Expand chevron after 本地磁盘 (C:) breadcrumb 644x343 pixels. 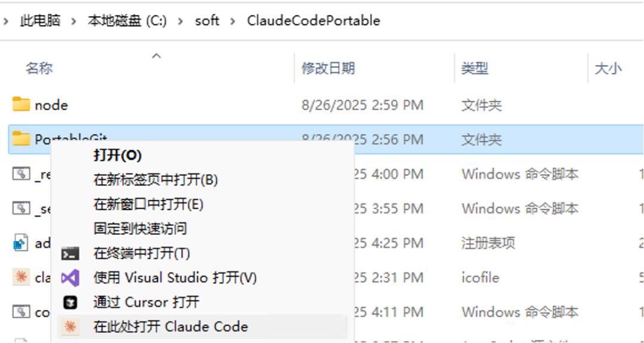pos(181,21)
